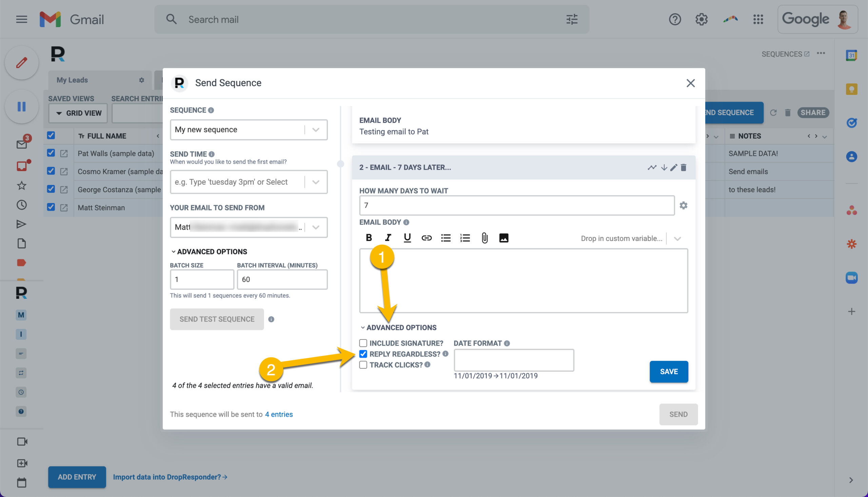The height and width of the screenshot is (497, 868).
Task: Open gear settings next to days to wait
Action: [683, 205]
